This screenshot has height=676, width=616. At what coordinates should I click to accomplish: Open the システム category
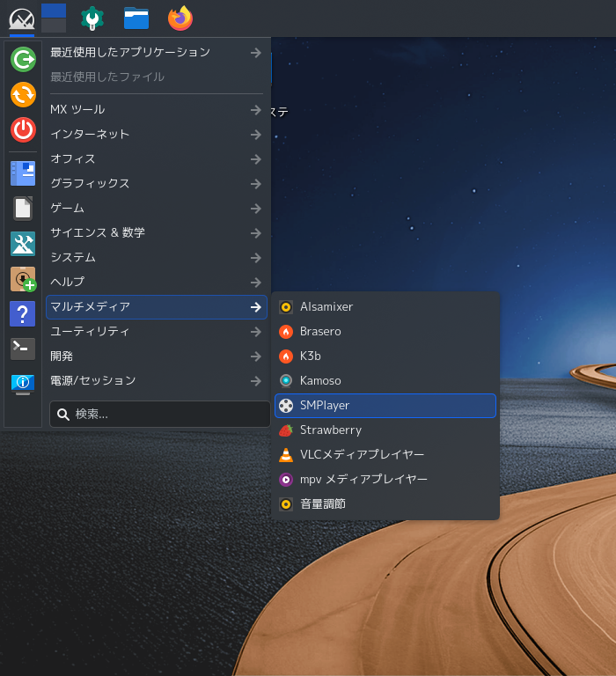156,258
